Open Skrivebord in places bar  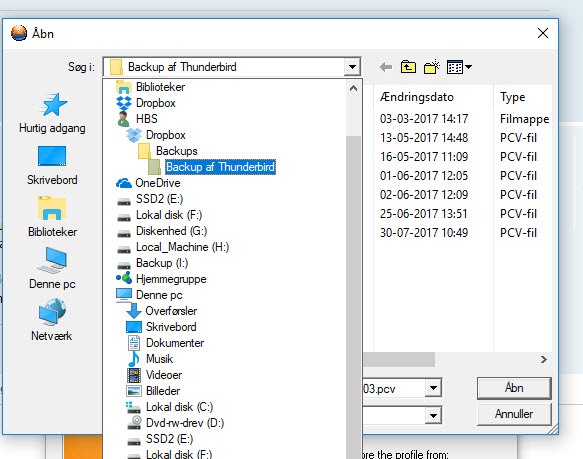pyautogui.click(x=52, y=166)
